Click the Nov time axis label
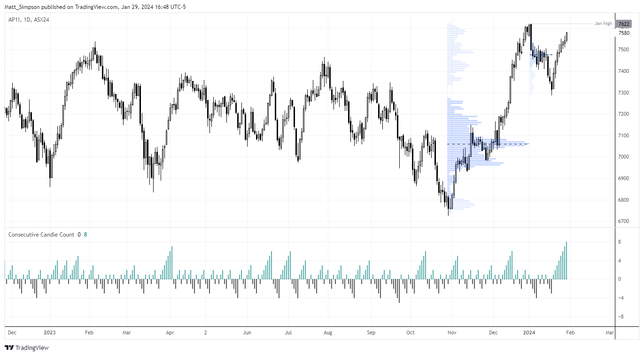Viewport: 644px width, 356px height. (451, 332)
